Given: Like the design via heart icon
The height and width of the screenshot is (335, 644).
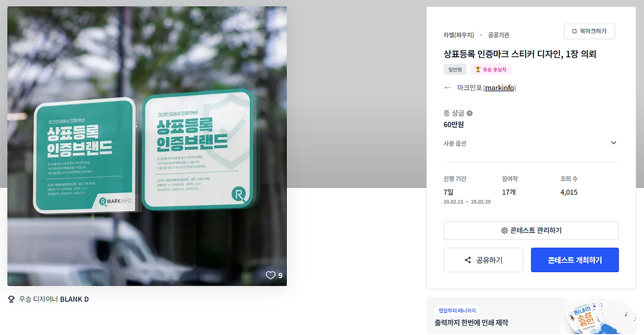Looking at the screenshot, I should (270, 275).
